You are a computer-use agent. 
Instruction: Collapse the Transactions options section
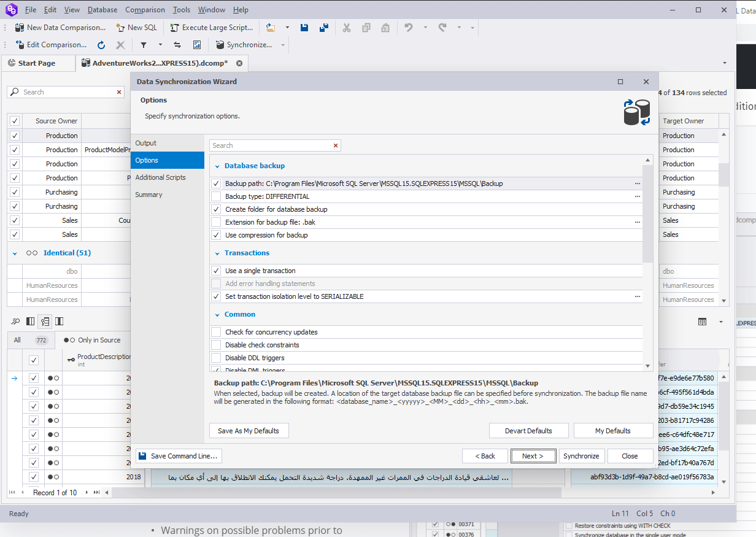click(217, 253)
